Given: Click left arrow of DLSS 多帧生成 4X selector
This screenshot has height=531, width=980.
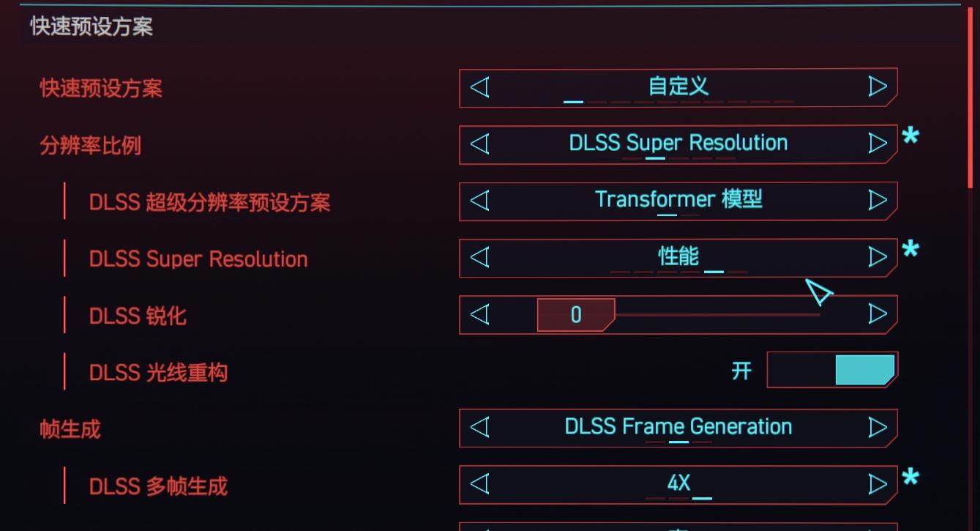Looking at the screenshot, I should pos(479,484).
